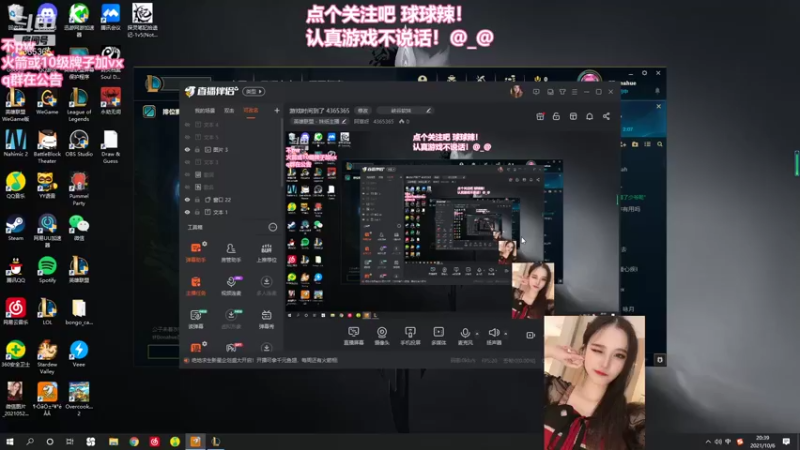
Task: Select the orange highlighted scene tab
Action: pyautogui.click(x=251, y=111)
